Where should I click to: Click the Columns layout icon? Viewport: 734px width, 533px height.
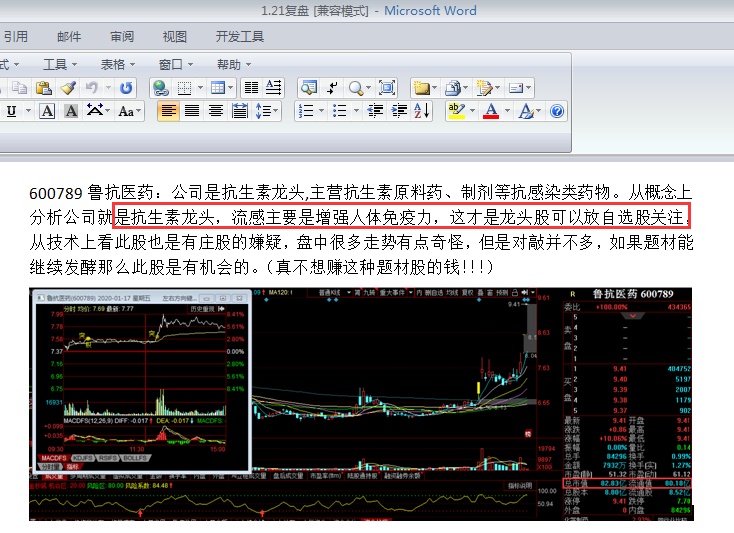click(251, 88)
